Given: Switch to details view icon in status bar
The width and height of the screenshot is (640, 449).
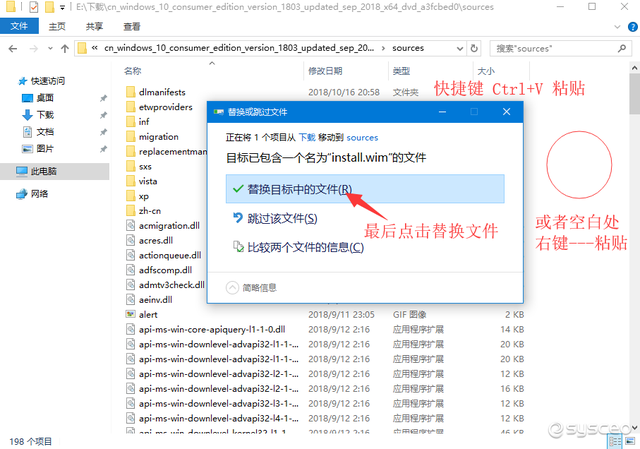Looking at the screenshot, I should tap(615, 441).
